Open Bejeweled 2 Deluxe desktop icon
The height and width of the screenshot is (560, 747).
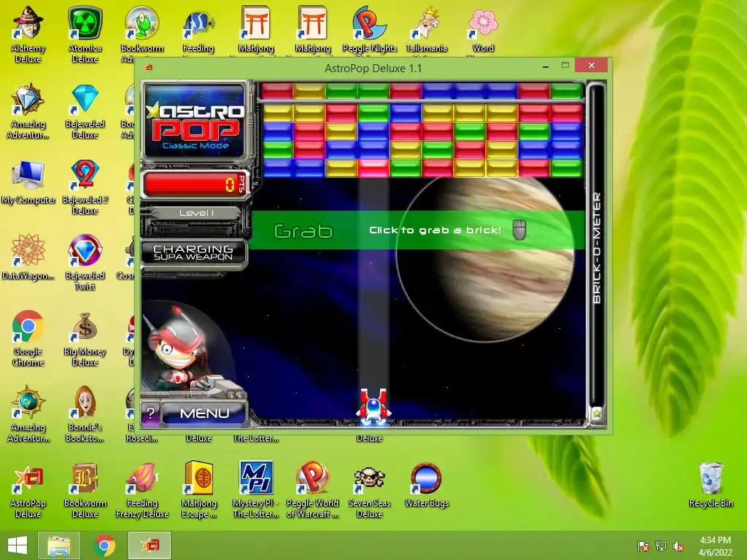[x=85, y=187]
